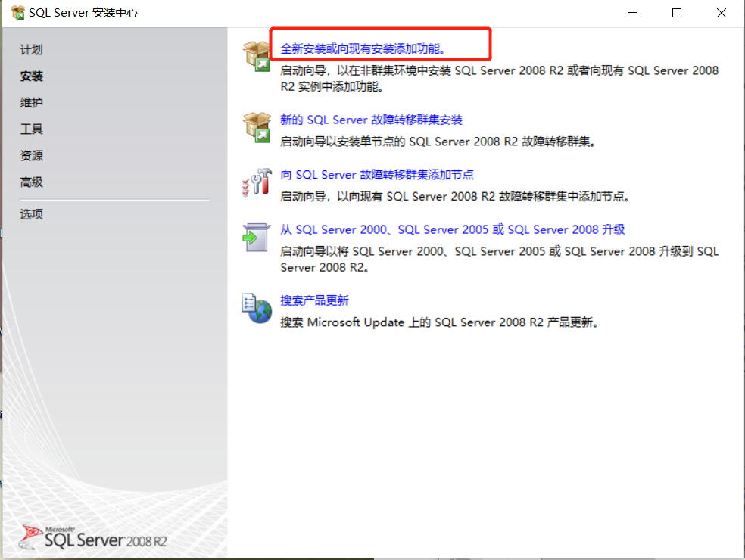Open the 搜索产品更新 link
The height and width of the screenshot is (560, 745).
(x=314, y=300)
